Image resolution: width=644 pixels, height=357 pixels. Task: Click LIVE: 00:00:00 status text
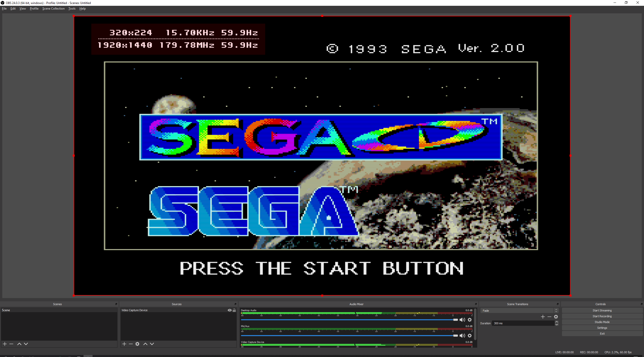tap(565, 352)
